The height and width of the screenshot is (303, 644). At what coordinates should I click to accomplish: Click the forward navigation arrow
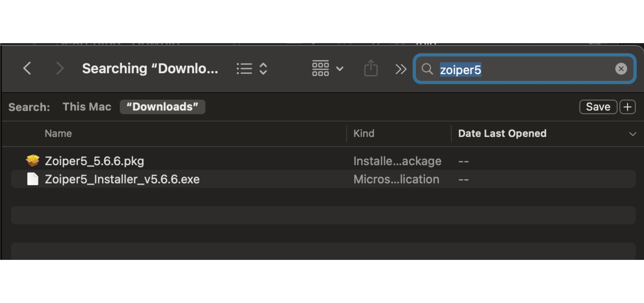(x=59, y=68)
